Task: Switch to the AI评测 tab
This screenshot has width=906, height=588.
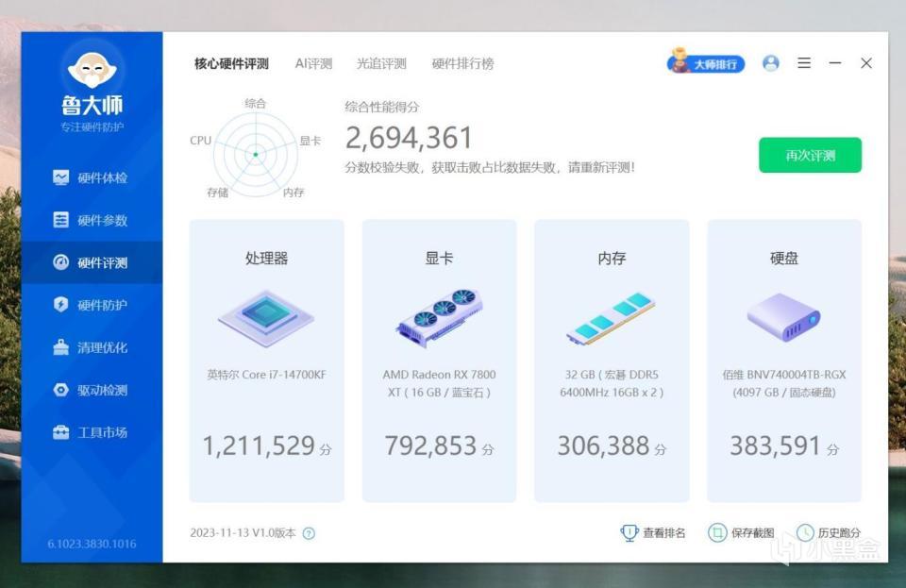Action: (313, 63)
